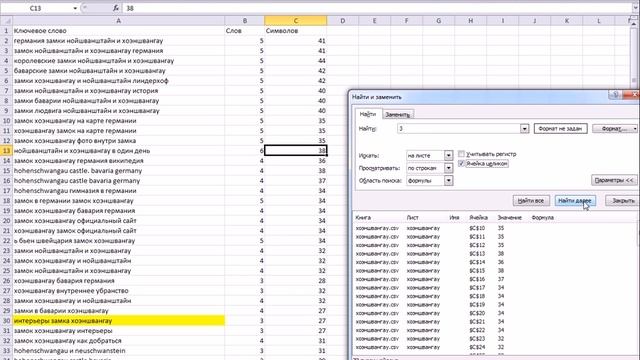Open the Просматривать 'по строкам' dropdown

(448, 168)
